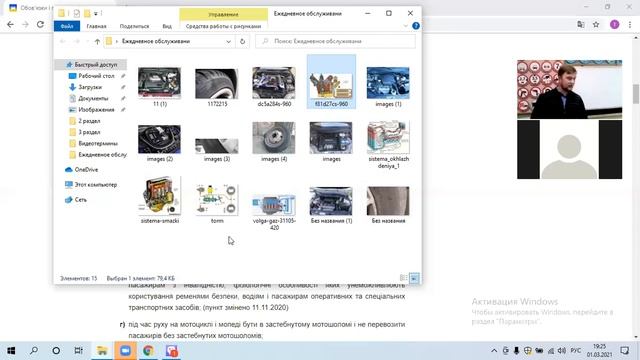Image resolution: width=640 pixels, height=360 pixels.
Task: Switch to the Главная ribbon tab
Action: tap(96, 26)
